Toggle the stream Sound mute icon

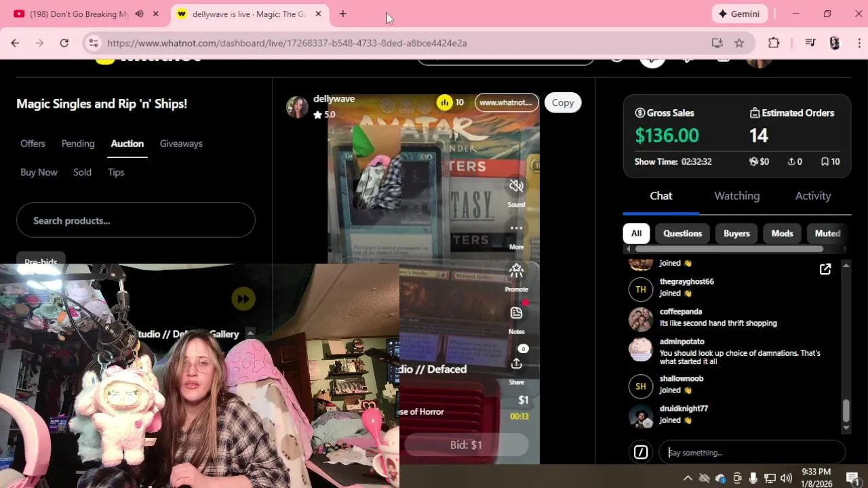tap(516, 186)
